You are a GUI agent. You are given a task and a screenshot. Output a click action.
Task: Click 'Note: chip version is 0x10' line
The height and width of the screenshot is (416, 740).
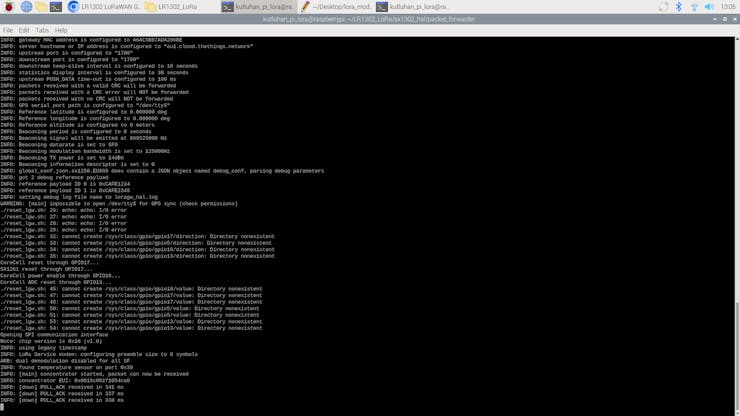pos(51,341)
